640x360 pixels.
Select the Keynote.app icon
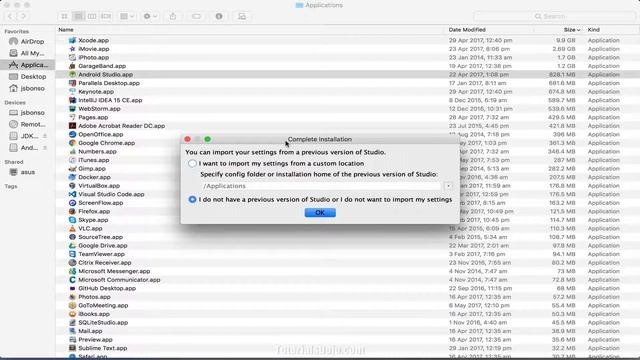click(x=72, y=92)
